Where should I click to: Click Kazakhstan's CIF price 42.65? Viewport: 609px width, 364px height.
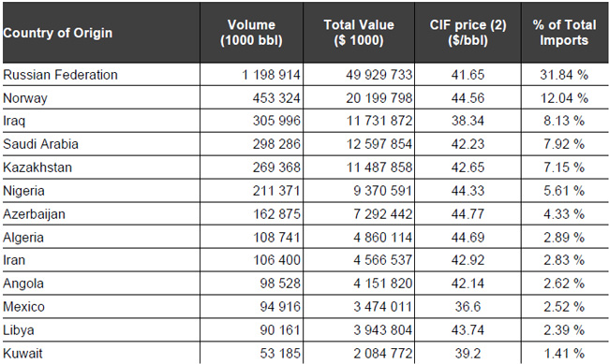[x=468, y=167]
